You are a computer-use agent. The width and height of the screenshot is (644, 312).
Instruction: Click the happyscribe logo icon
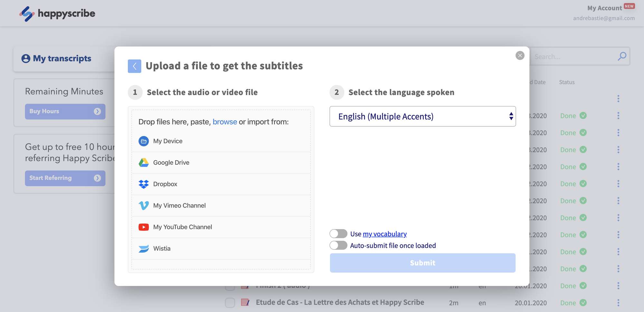(27, 14)
